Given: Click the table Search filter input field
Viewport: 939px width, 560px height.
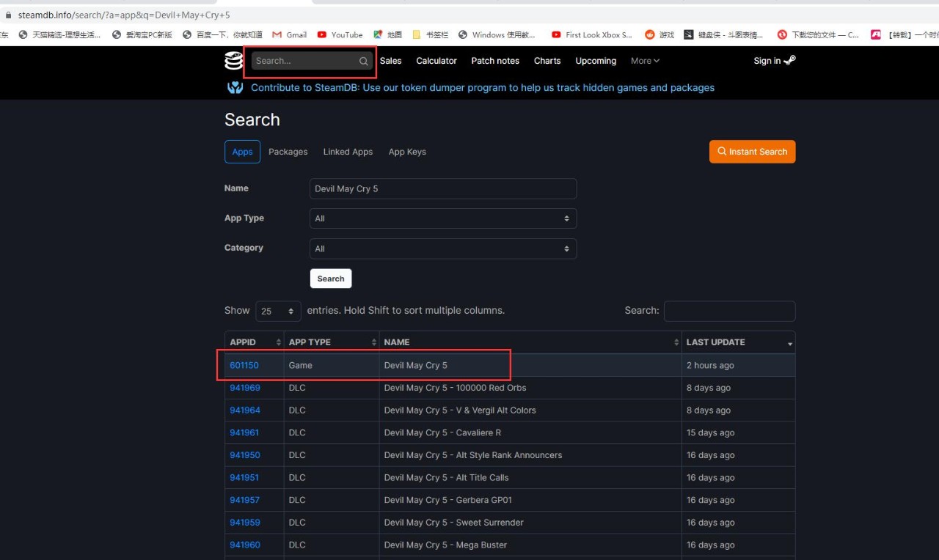Looking at the screenshot, I should [x=729, y=311].
